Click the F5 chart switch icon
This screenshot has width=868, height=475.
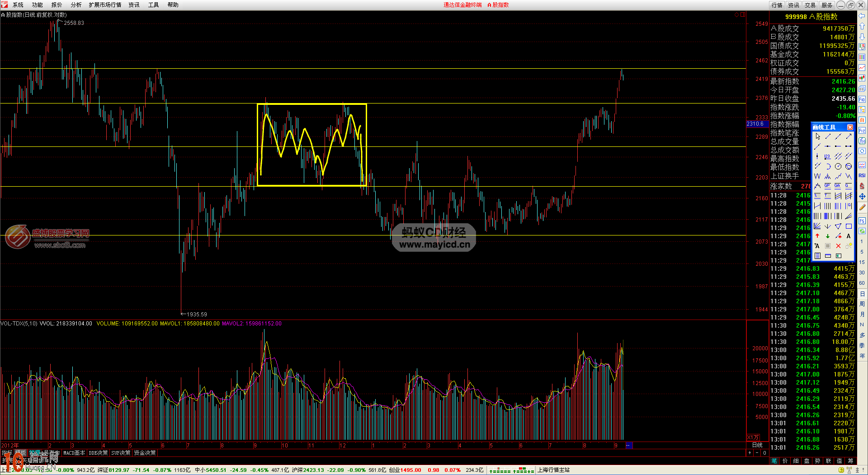click(862, 221)
